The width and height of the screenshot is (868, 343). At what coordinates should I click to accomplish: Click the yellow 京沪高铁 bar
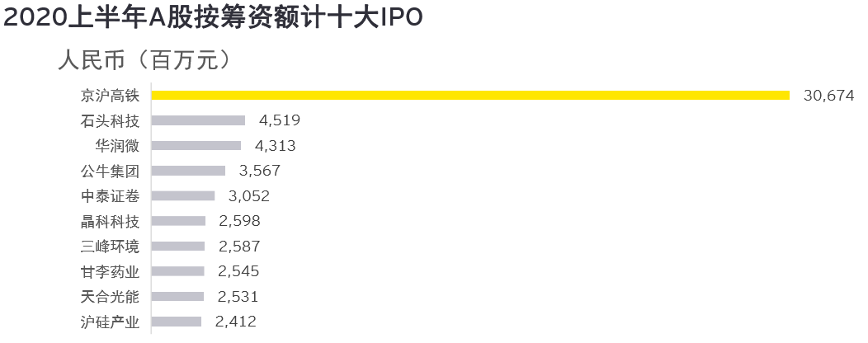click(x=470, y=96)
